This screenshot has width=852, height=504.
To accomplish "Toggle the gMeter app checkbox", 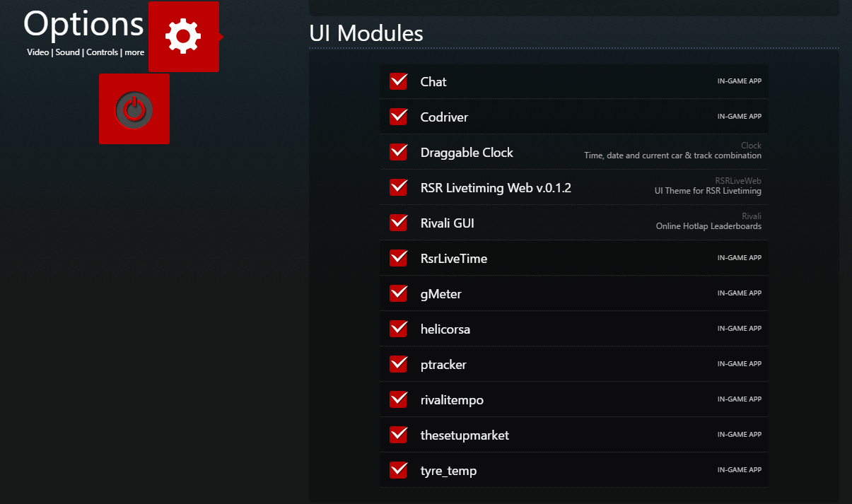I will pyautogui.click(x=399, y=294).
